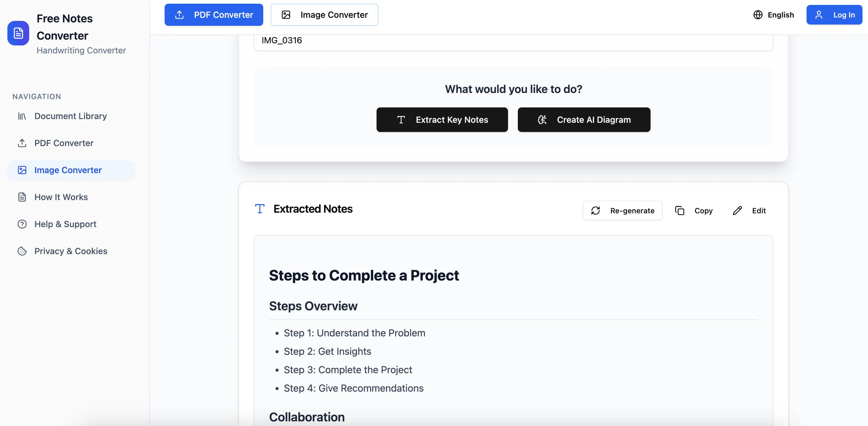Click the Free Notes Converter logo icon
This screenshot has height=426, width=868.
[18, 33]
